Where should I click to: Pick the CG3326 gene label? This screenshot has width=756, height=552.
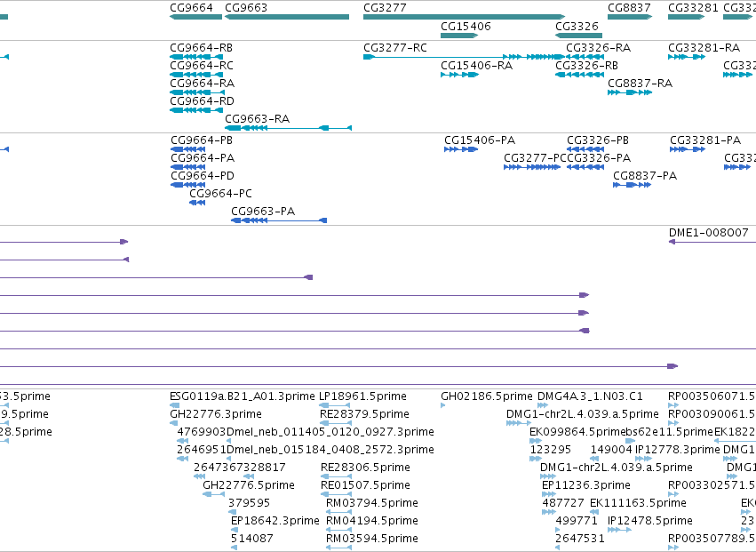577,26
